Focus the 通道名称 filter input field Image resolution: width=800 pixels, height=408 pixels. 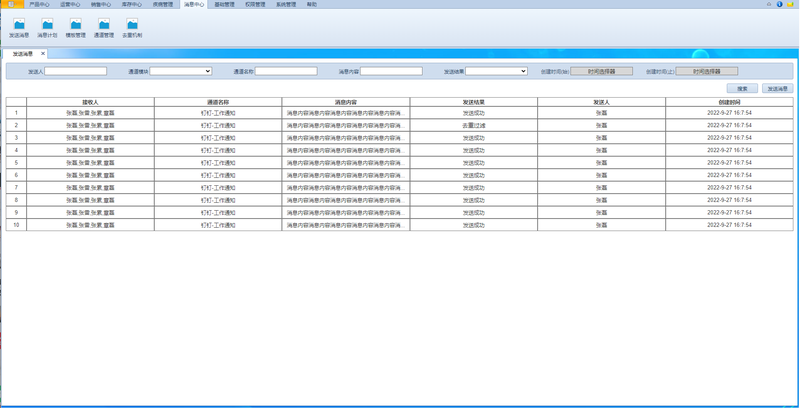pos(286,71)
